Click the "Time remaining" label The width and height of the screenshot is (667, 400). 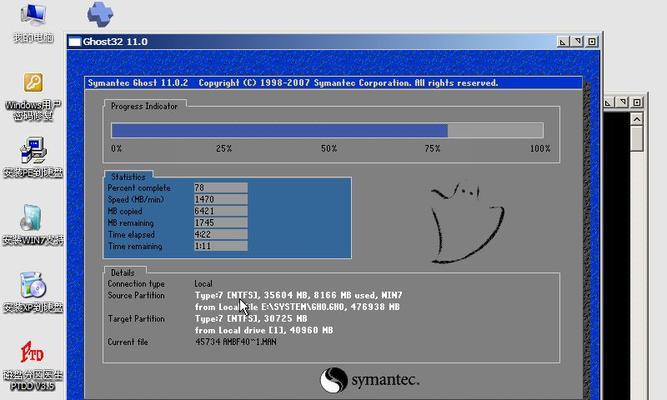(x=135, y=246)
